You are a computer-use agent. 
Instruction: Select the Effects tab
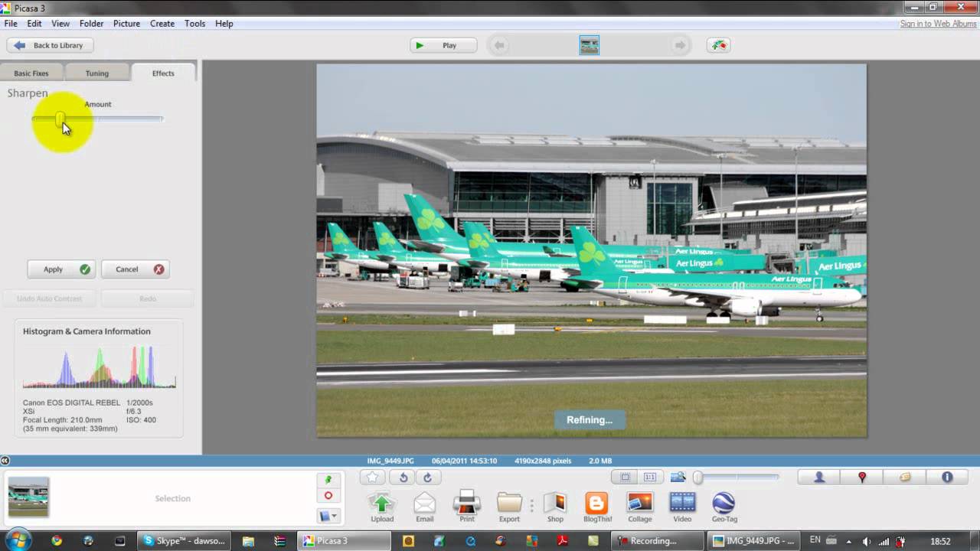(x=163, y=73)
